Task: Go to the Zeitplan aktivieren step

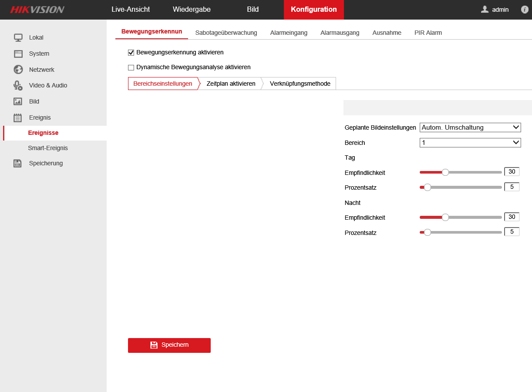Action: [231, 84]
